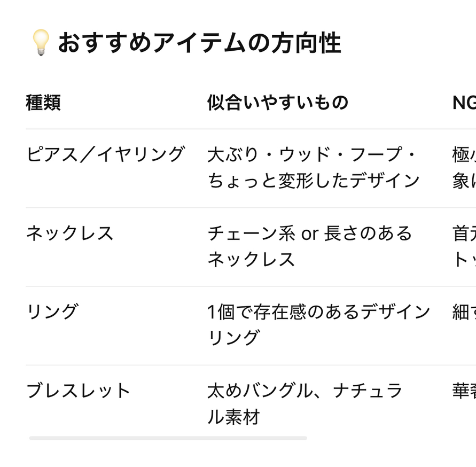This screenshot has height=467, width=476.
Task: Click the partially visible NG column header
Action: click(x=463, y=102)
